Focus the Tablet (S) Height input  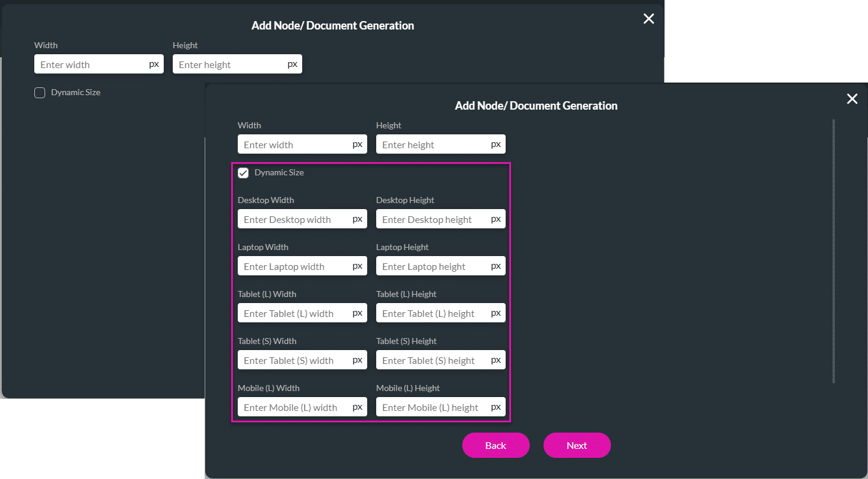pos(433,360)
